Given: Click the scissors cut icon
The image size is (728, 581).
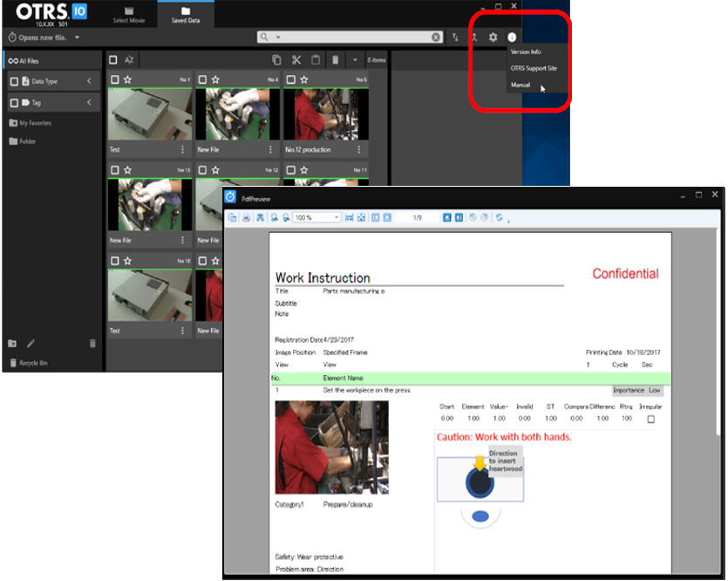Looking at the screenshot, I should pos(296,60).
